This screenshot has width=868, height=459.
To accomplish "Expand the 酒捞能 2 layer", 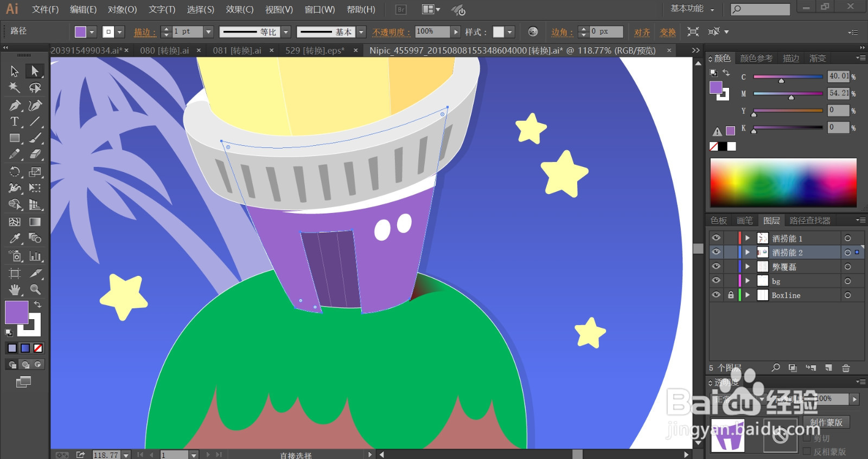I will coord(748,252).
